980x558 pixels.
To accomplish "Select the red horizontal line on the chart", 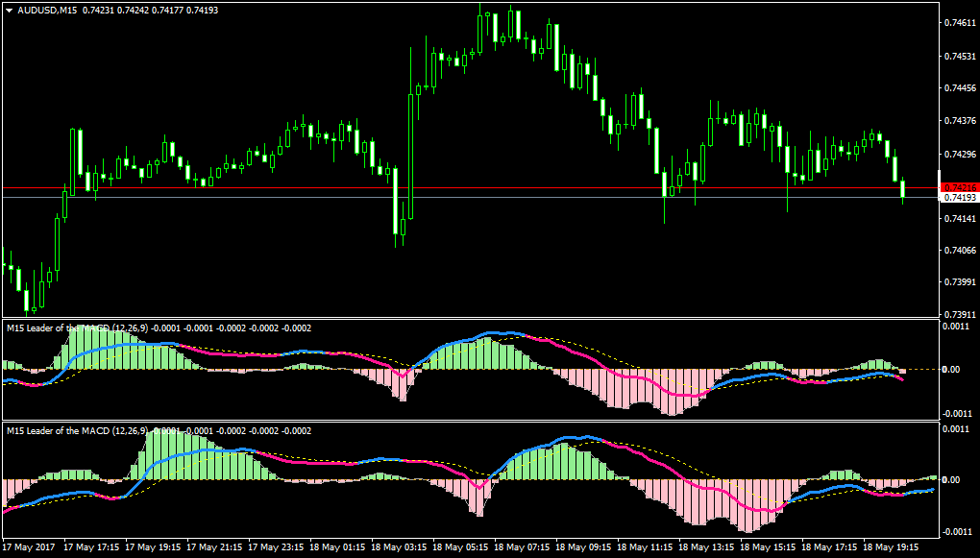I will (x=470, y=187).
